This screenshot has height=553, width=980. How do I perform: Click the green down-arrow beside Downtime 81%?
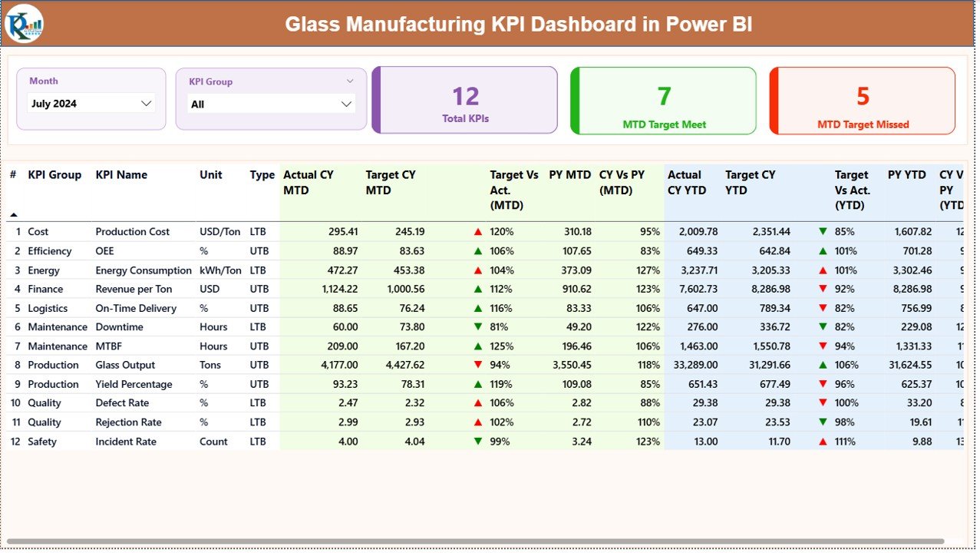tap(477, 326)
